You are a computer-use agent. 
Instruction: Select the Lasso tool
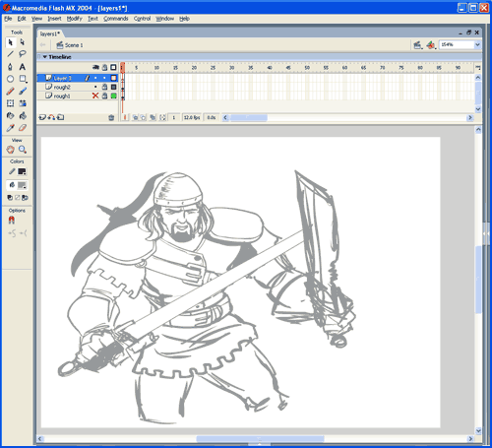click(x=23, y=54)
